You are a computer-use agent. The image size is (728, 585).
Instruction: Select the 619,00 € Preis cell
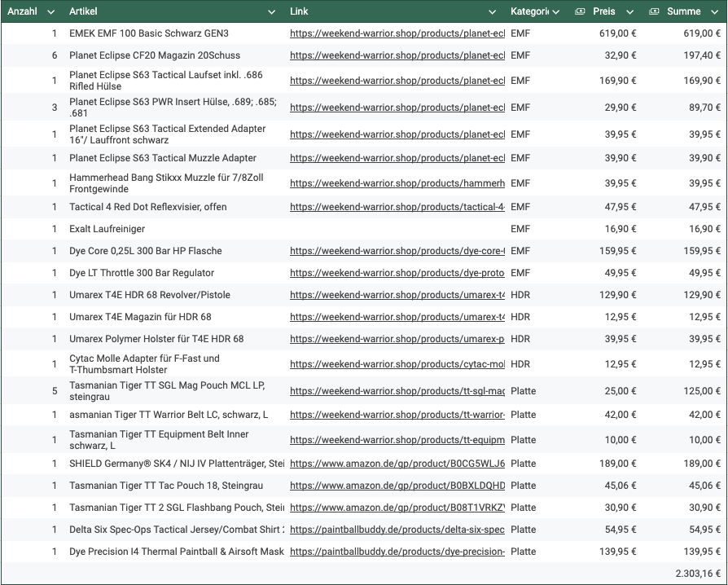tap(616, 33)
